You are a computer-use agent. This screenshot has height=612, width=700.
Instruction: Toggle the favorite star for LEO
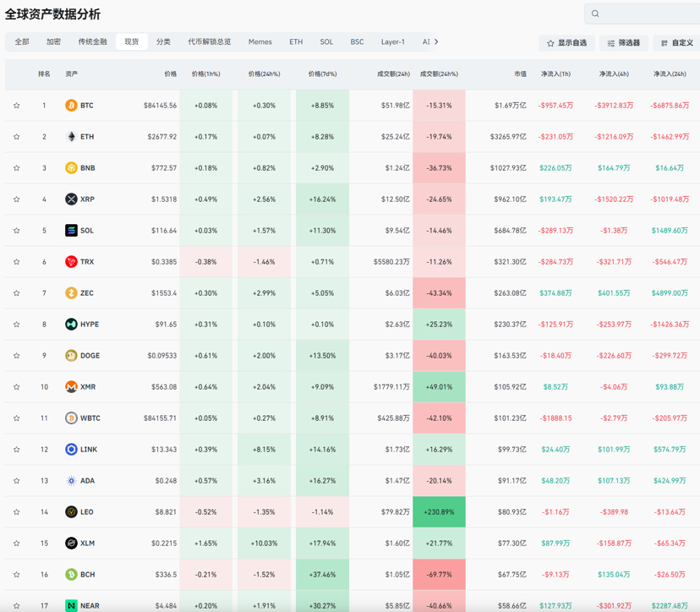click(x=17, y=511)
